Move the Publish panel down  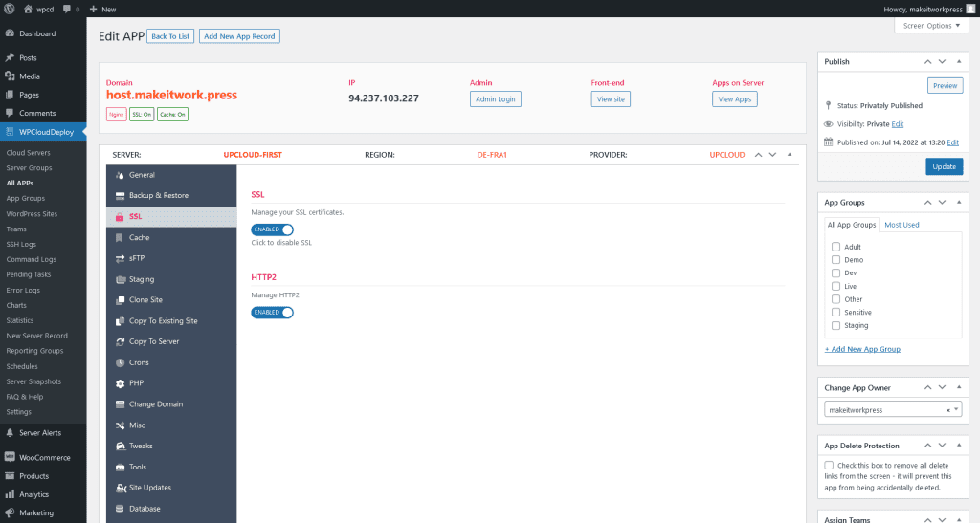click(x=942, y=62)
